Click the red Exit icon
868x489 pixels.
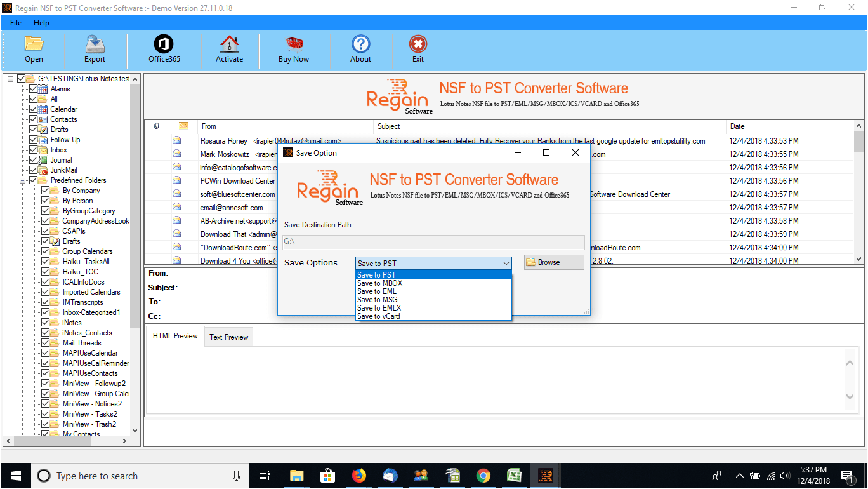pyautogui.click(x=418, y=44)
